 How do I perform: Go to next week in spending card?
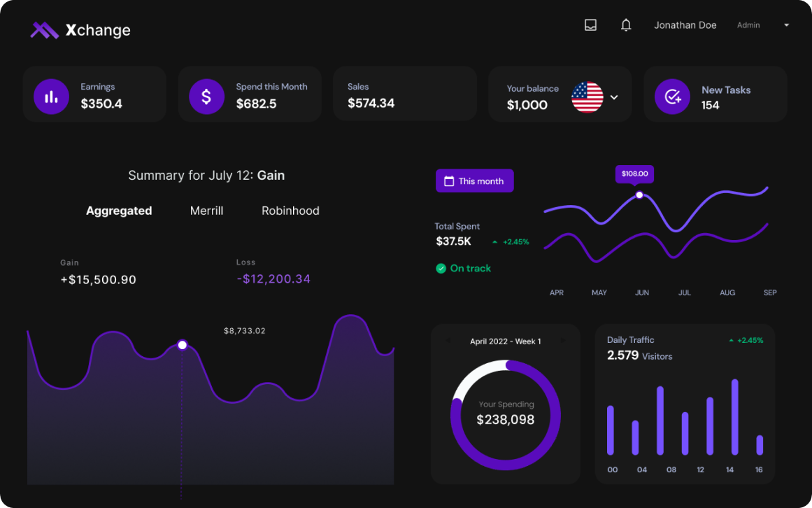562,341
